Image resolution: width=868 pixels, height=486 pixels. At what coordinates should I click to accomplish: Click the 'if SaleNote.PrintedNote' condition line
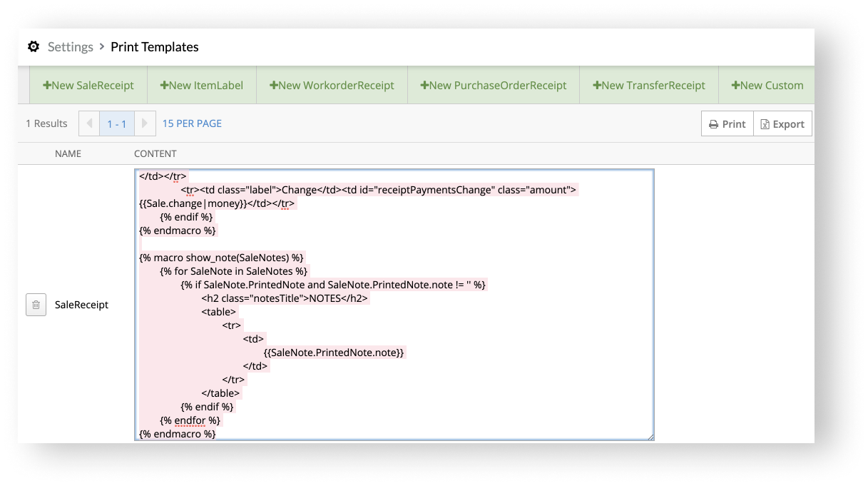point(333,285)
